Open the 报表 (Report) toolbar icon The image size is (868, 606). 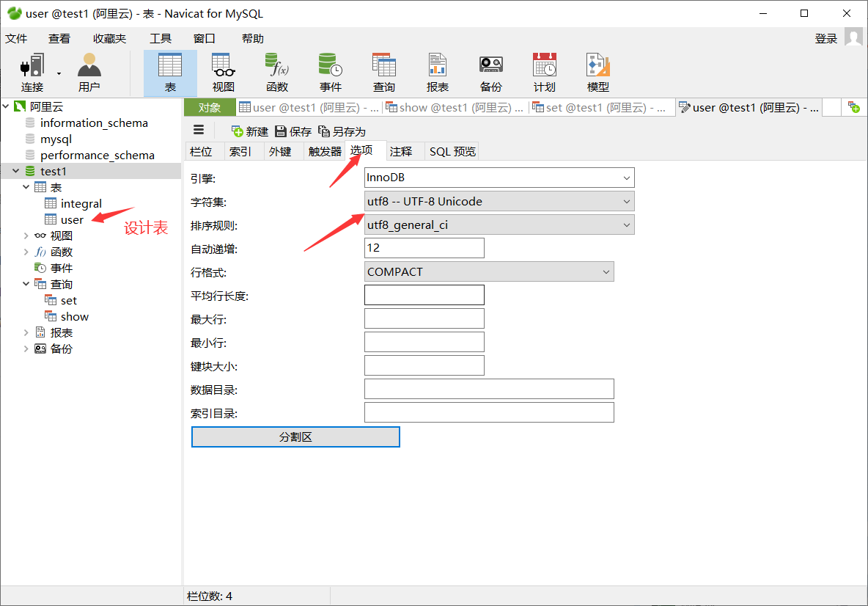[x=438, y=73]
